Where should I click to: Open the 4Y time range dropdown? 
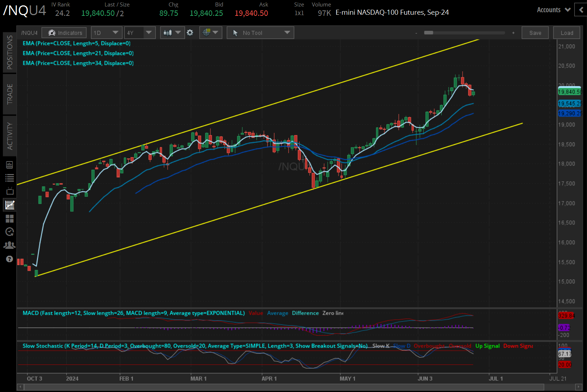pos(140,33)
